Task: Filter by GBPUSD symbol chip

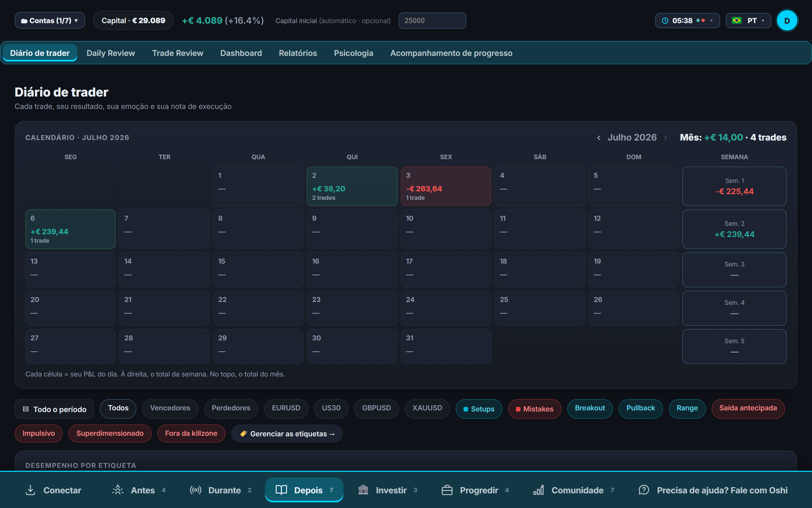Action: 377,408
